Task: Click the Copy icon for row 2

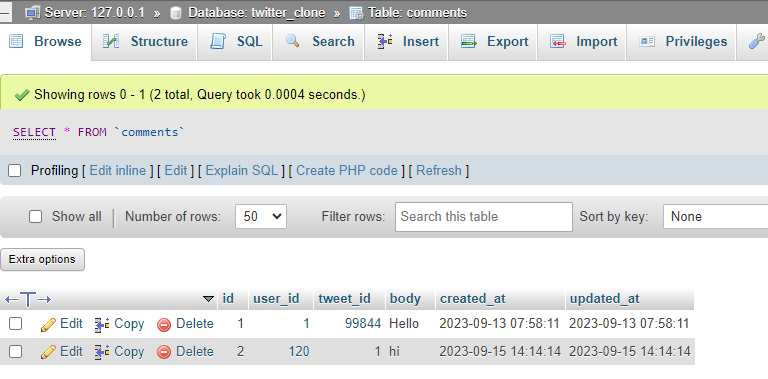Action: (x=102, y=352)
